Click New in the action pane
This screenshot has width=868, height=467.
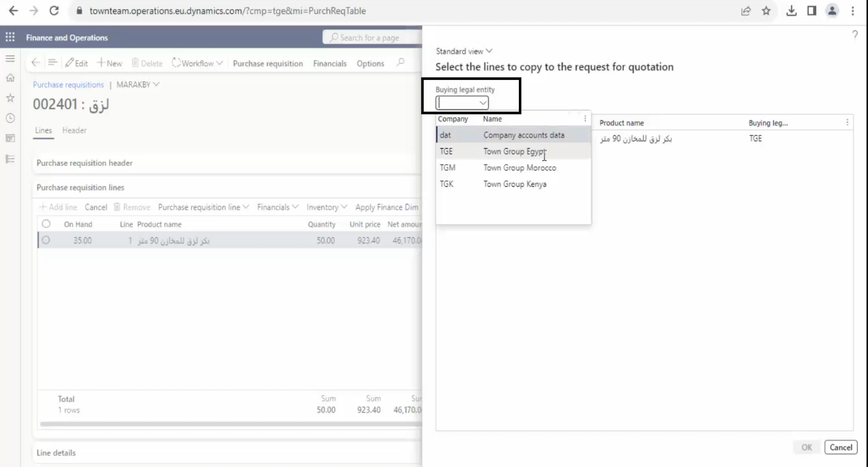click(109, 63)
